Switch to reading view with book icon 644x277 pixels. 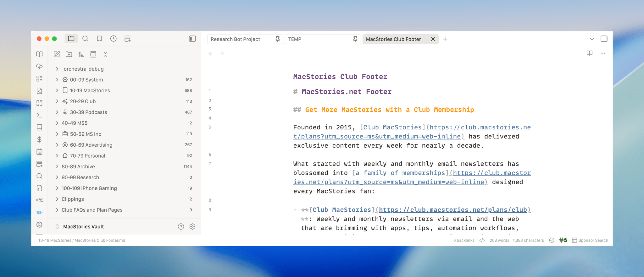(590, 53)
